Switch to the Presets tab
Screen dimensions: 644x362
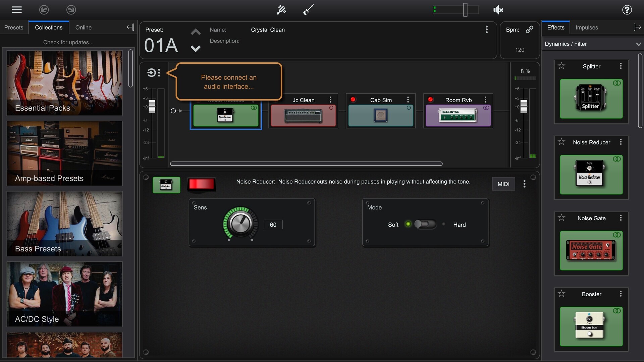point(14,27)
